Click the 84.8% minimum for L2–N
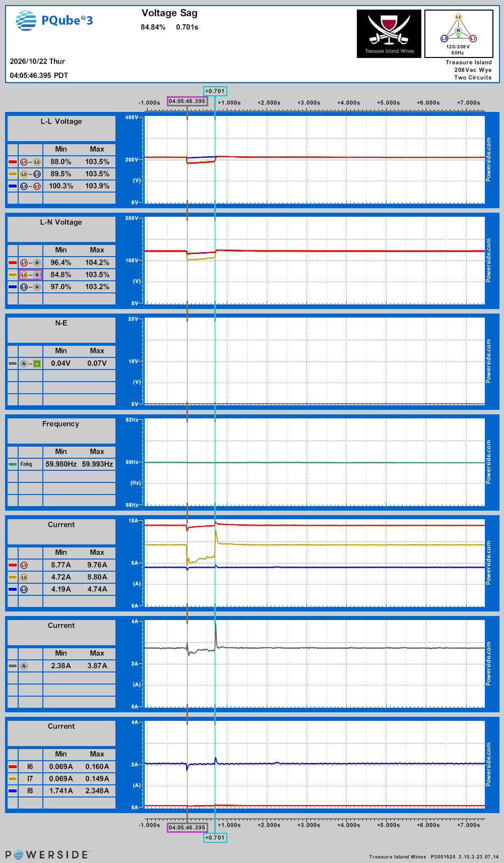Viewport: 504px width, 863px height. 61,275
